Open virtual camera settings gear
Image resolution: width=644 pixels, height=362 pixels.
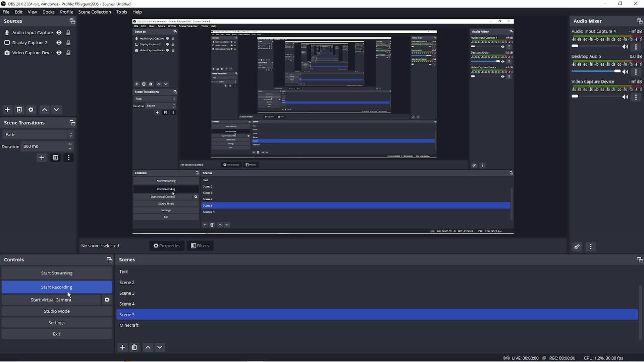tap(107, 300)
